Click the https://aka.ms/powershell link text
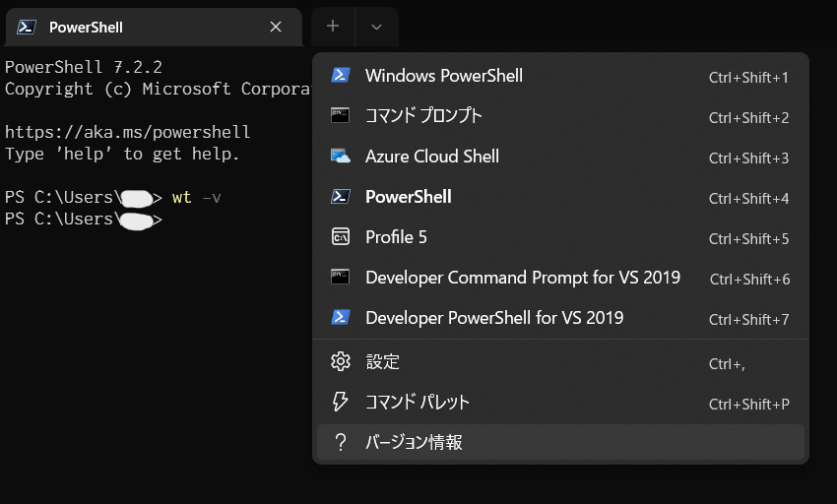837x504 pixels. (x=127, y=132)
